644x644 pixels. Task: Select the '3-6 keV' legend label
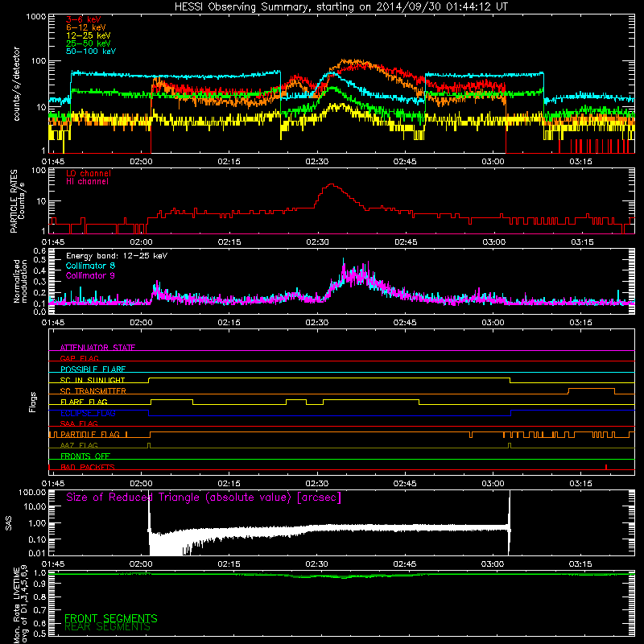point(84,19)
